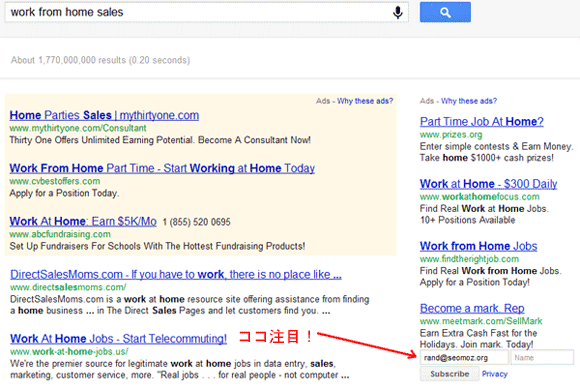
Task: Click the www.meetmark.com/SellMark URL text
Action: tap(481, 321)
